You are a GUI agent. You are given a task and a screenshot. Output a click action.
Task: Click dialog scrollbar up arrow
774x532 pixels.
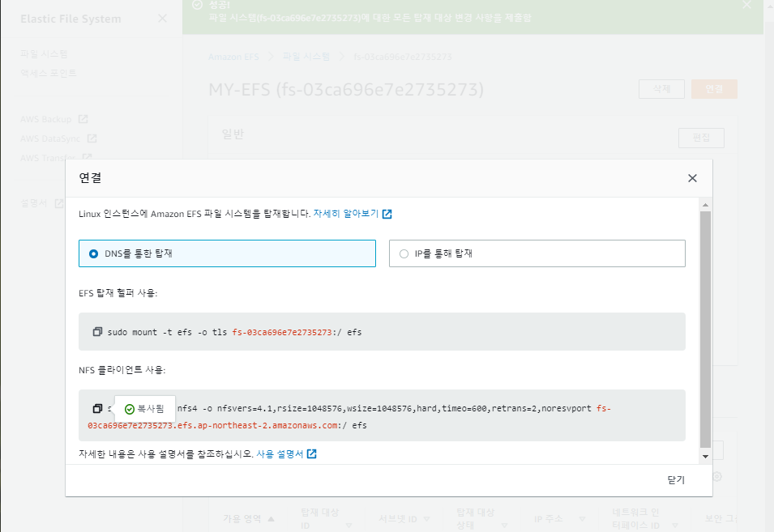click(x=705, y=205)
